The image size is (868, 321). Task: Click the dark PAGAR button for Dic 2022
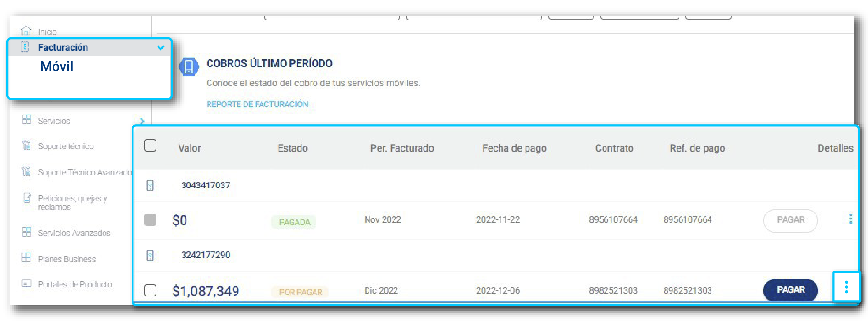click(x=790, y=290)
